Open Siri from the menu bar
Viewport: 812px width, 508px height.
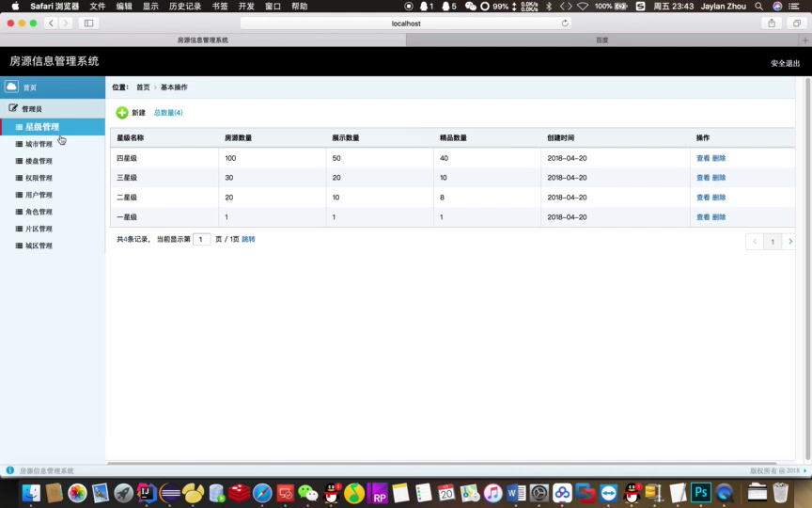coord(777,7)
